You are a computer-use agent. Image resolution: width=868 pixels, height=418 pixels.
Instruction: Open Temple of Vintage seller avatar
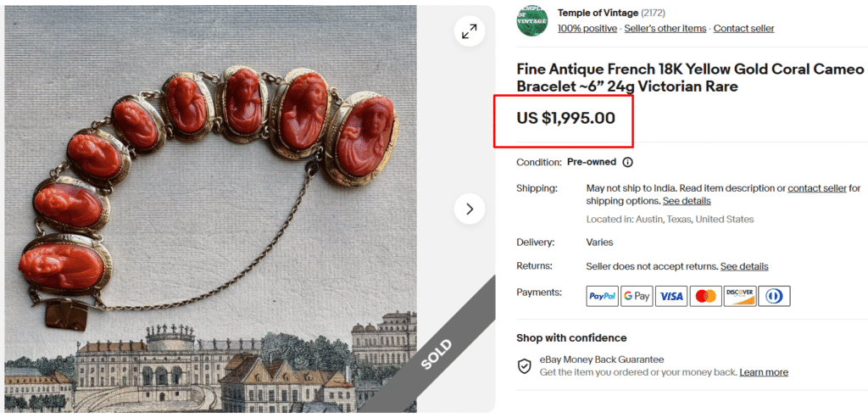[x=532, y=20]
